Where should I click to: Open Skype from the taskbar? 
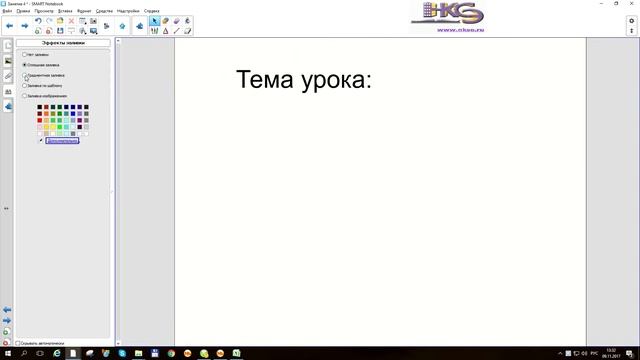point(122,353)
